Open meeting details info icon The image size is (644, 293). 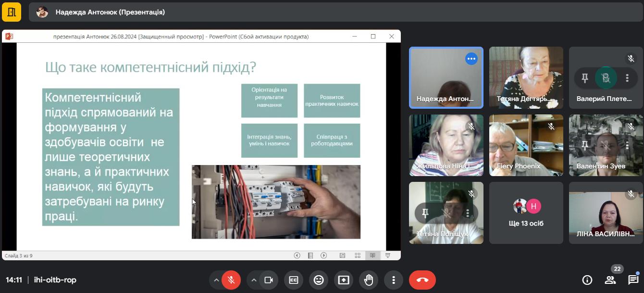pos(587,280)
